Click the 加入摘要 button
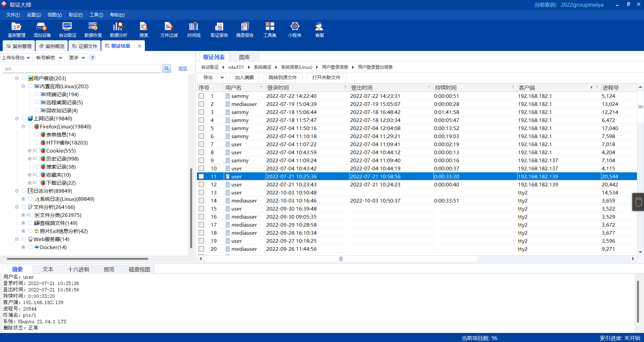Viewport: 644px width, 342px height. [244, 77]
